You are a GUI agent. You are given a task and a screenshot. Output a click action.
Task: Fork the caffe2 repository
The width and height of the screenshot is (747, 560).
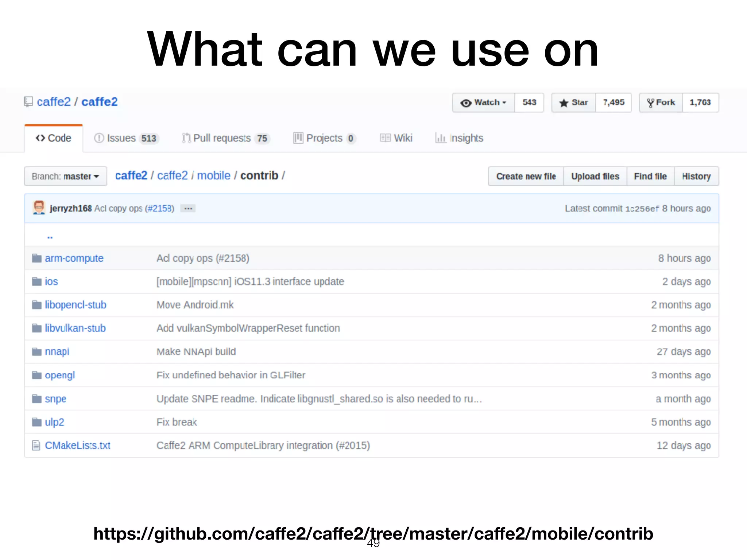pos(661,102)
